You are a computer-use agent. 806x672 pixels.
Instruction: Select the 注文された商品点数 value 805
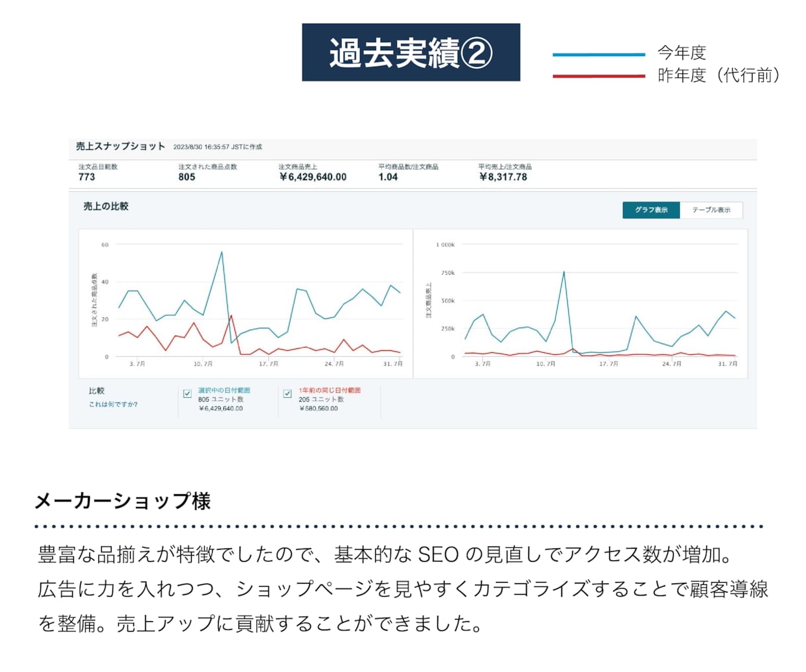(x=187, y=177)
